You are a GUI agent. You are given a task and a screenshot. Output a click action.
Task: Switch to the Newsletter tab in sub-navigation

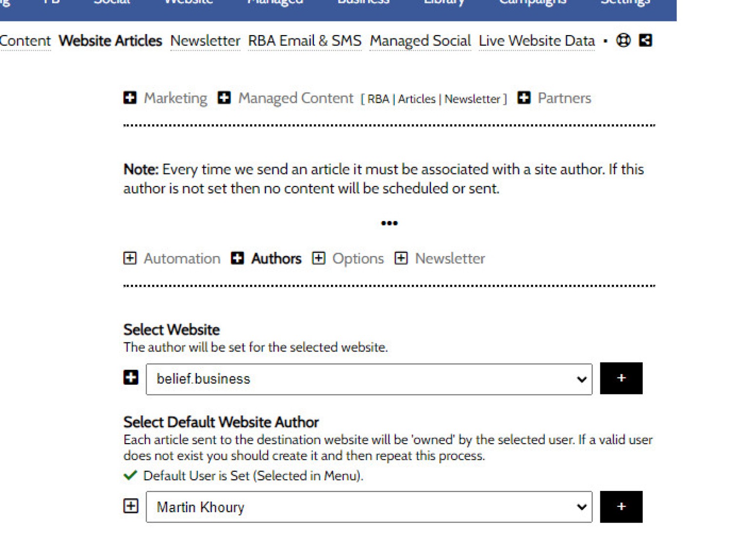(x=205, y=40)
